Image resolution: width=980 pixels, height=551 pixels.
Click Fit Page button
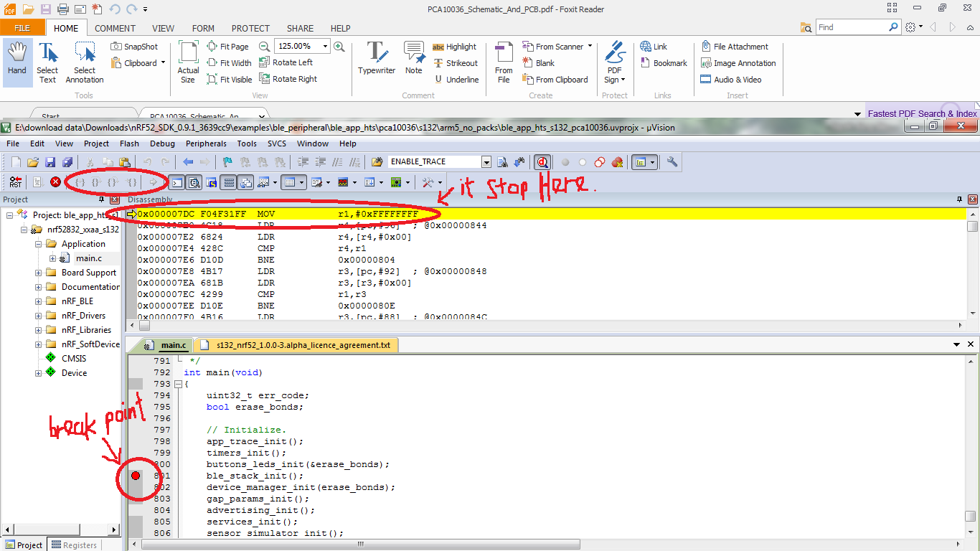pos(227,47)
